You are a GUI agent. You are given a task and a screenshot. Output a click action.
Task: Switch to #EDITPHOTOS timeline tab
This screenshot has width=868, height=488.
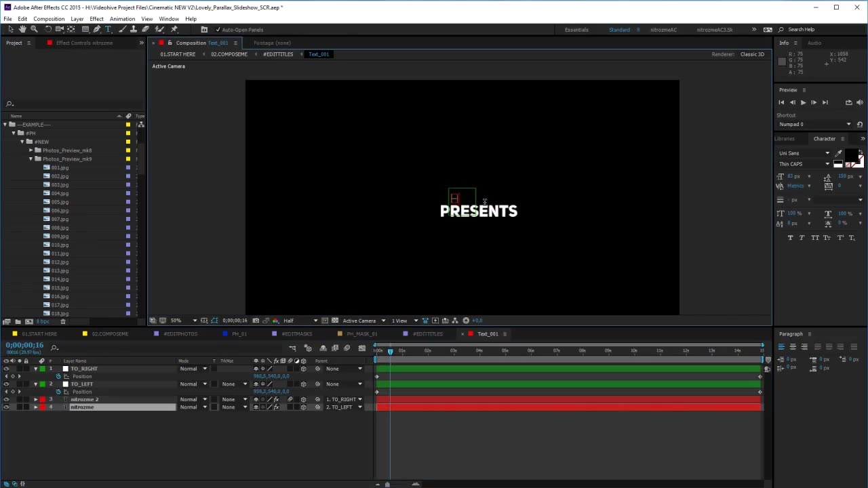(180, 334)
